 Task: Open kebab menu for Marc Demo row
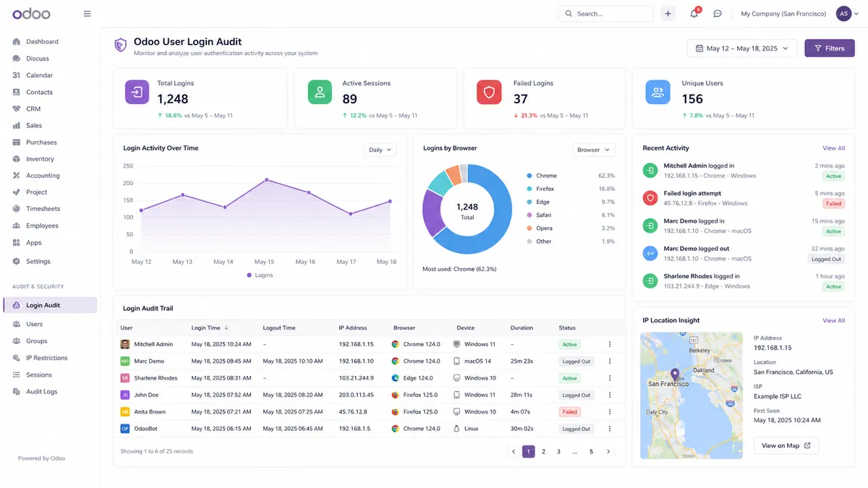610,361
